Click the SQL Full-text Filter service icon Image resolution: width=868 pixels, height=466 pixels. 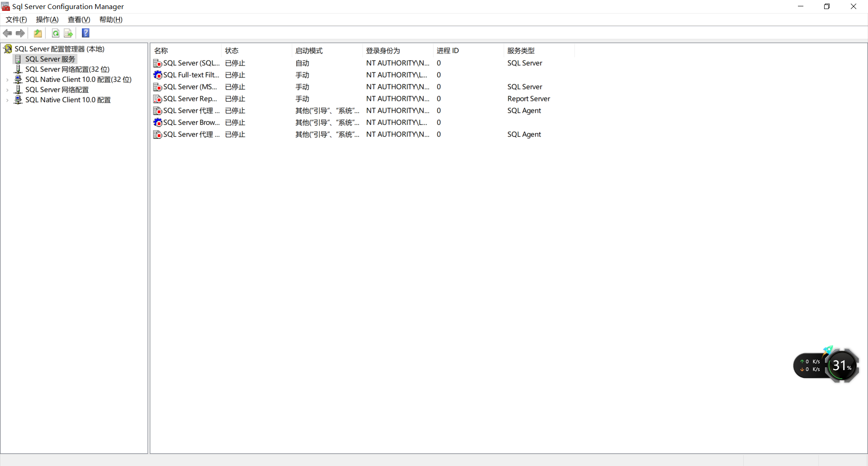click(x=157, y=75)
